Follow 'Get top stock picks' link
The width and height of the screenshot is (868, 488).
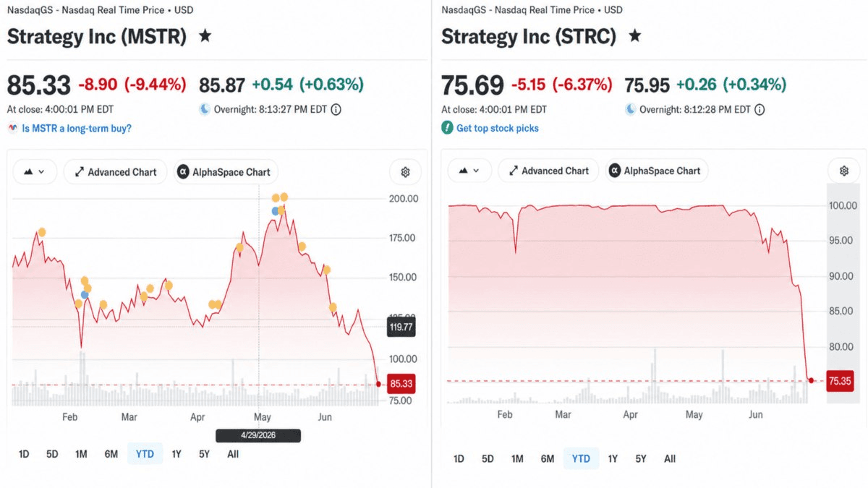pos(498,128)
